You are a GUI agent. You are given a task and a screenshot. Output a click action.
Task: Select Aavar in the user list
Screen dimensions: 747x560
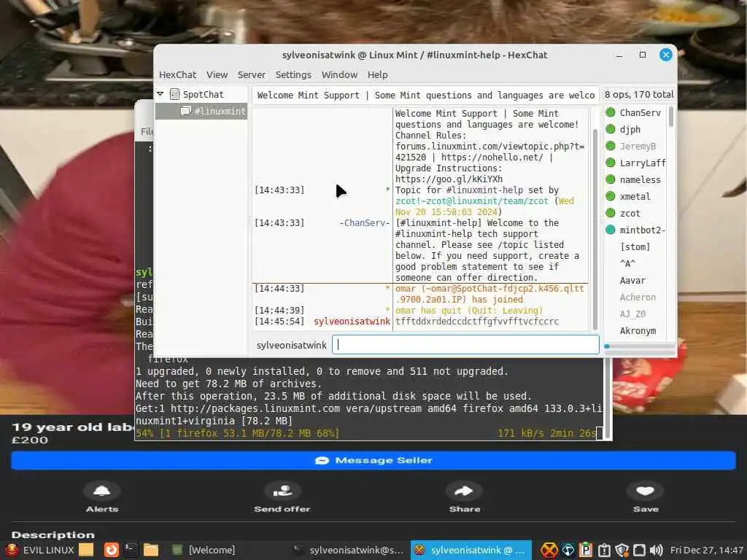(x=632, y=281)
